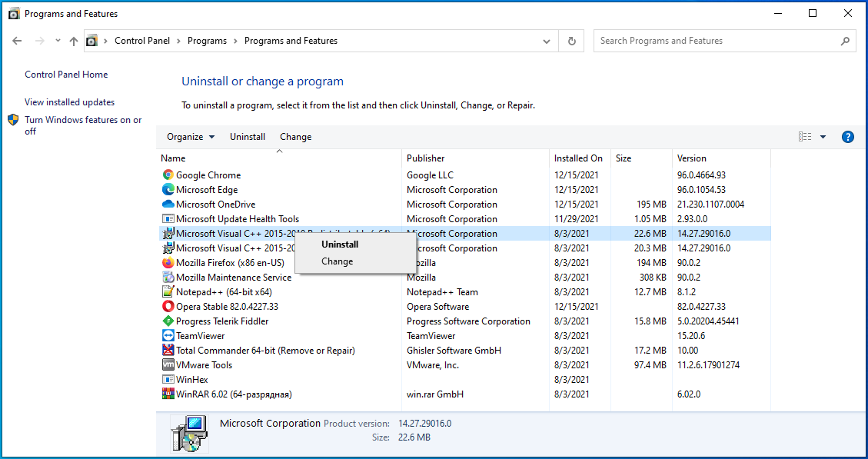The image size is (868, 459).
Task: Click the 20.3 MB size cell
Action: 650,248
